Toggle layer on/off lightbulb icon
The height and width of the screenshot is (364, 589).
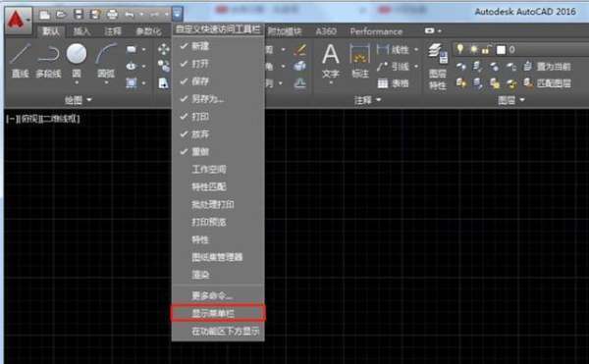pyautogui.click(x=459, y=49)
